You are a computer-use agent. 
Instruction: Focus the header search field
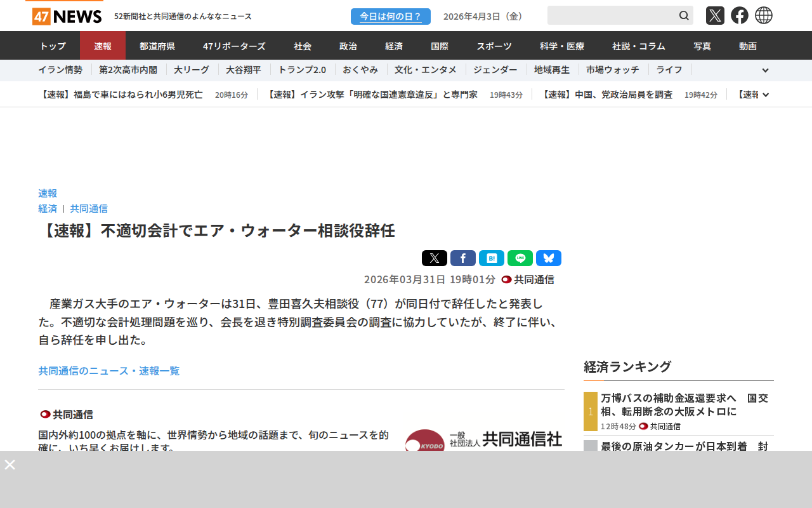point(612,15)
